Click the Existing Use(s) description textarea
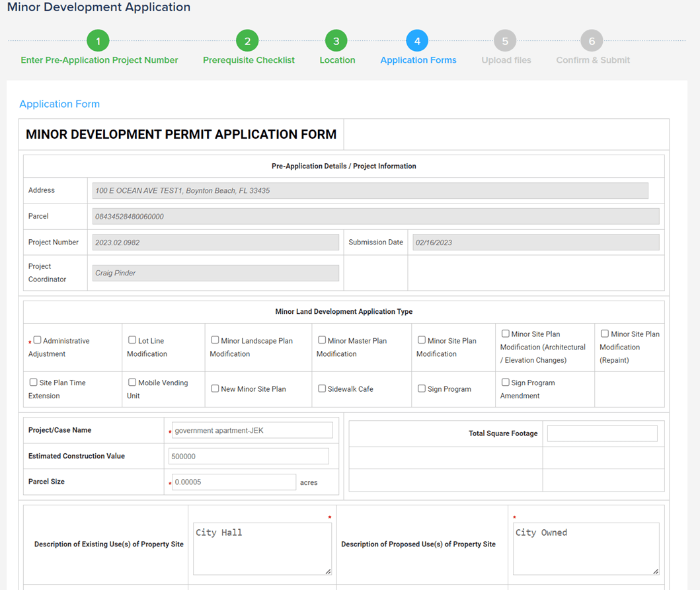 tap(262, 548)
